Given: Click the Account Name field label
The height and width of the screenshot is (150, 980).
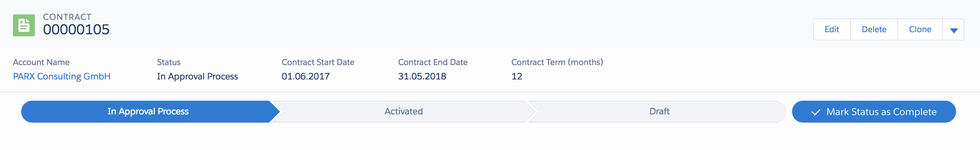Looking at the screenshot, I should click(x=41, y=62).
